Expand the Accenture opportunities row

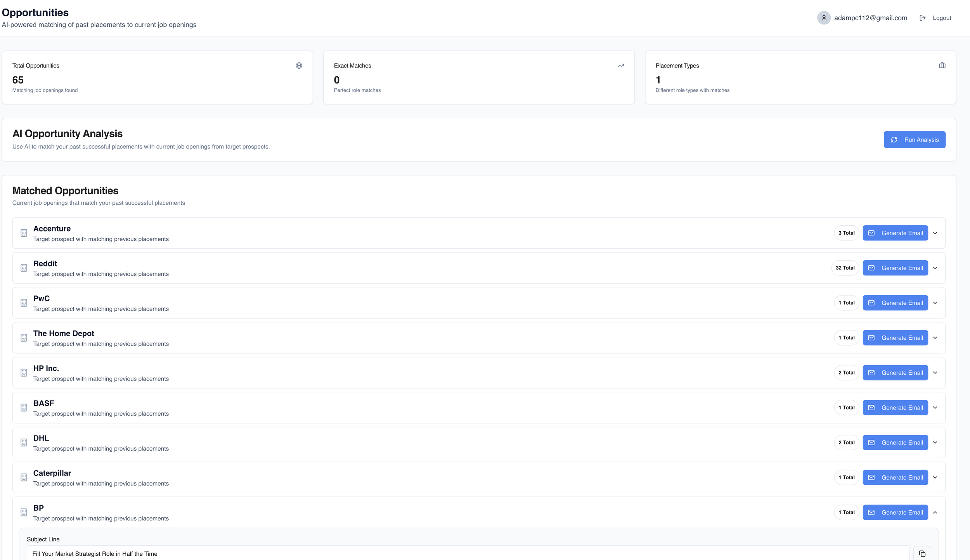[935, 233]
